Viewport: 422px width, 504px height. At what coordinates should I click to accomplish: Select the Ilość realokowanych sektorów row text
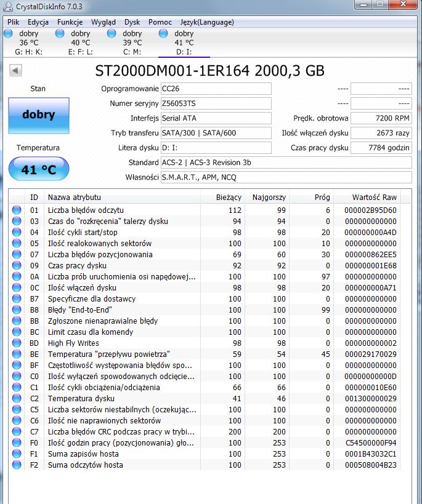pos(100,243)
